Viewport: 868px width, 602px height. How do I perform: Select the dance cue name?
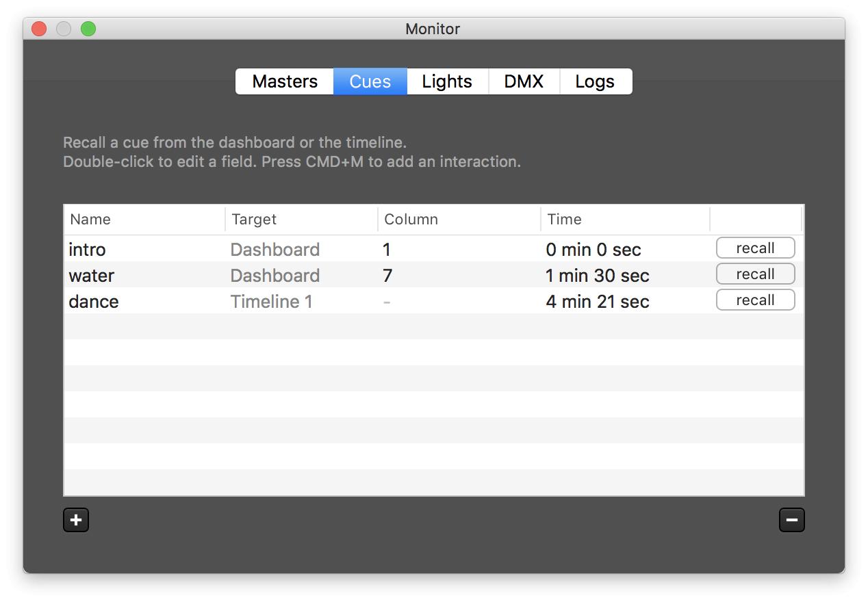94,302
